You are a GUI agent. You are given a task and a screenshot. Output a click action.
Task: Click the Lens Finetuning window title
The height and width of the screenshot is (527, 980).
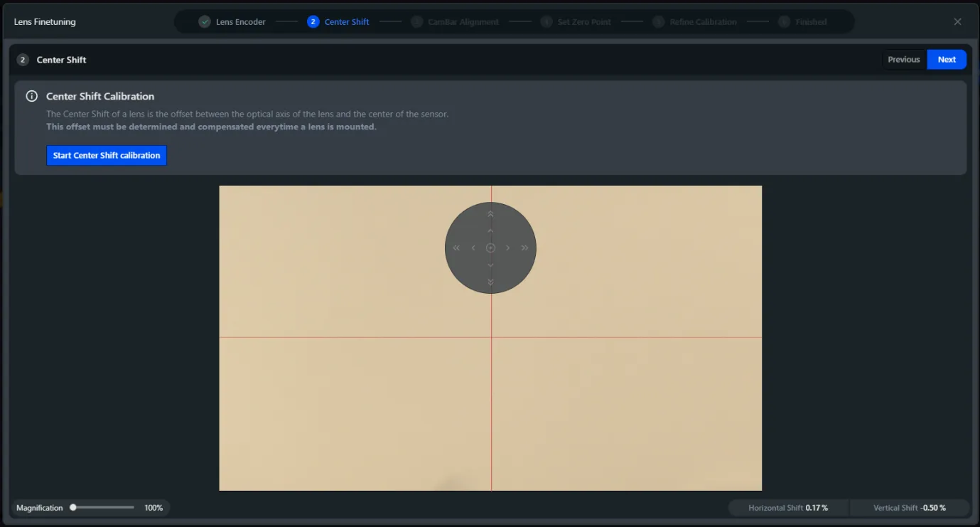45,22
